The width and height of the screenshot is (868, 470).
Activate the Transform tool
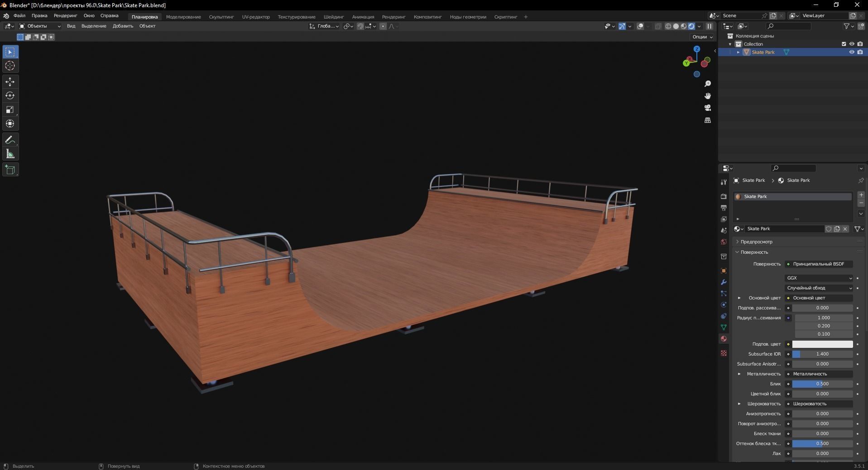pyautogui.click(x=10, y=124)
